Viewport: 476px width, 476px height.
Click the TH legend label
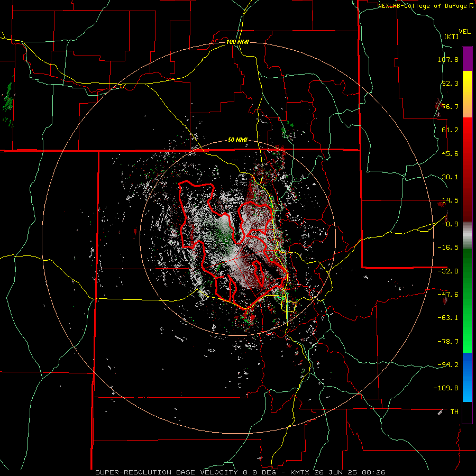(x=454, y=412)
